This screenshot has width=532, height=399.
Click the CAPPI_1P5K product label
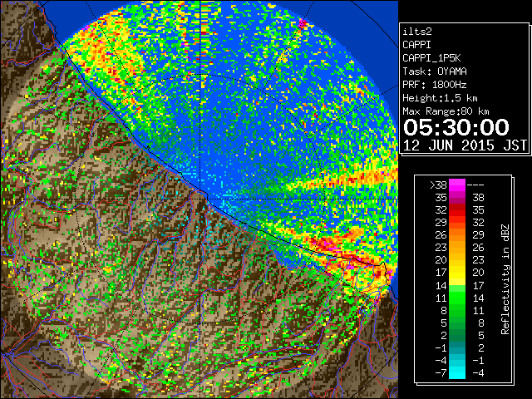coord(431,58)
